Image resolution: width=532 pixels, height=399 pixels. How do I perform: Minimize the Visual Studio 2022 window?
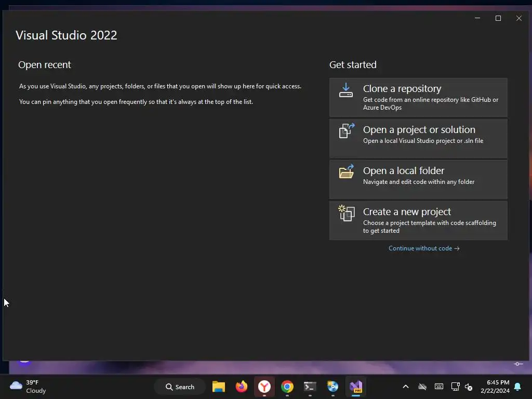(x=477, y=18)
